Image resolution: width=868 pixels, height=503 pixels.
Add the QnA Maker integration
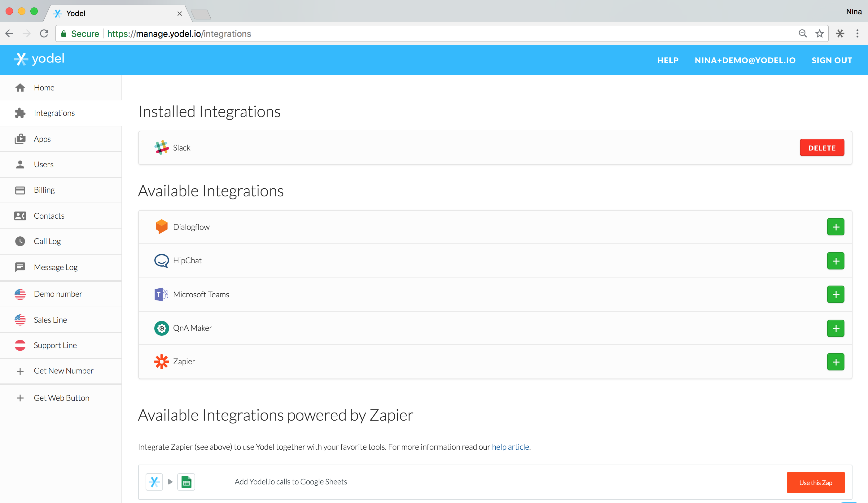(835, 328)
